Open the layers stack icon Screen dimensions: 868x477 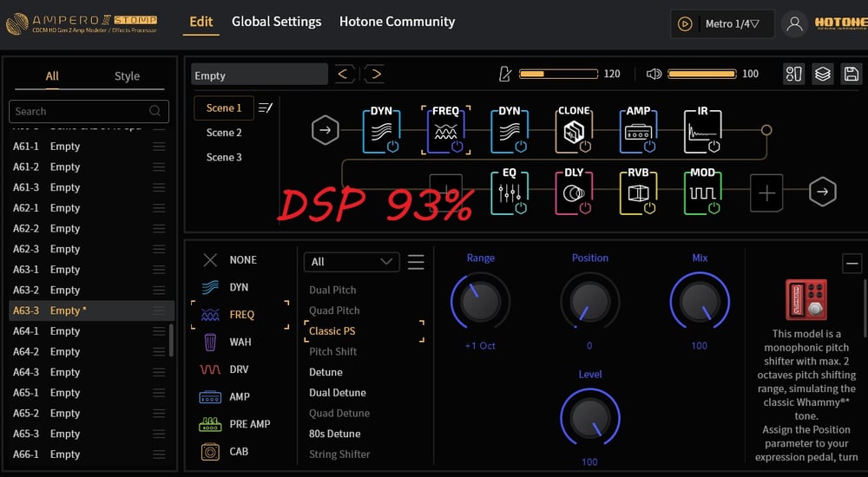coord(823,74)
